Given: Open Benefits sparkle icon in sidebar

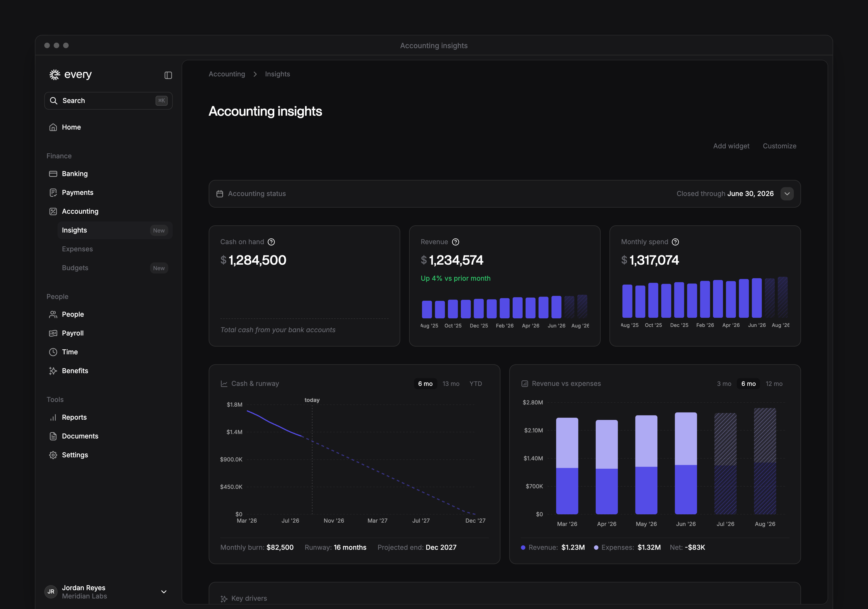Looking at the screenshot, I should coord(53,371).
